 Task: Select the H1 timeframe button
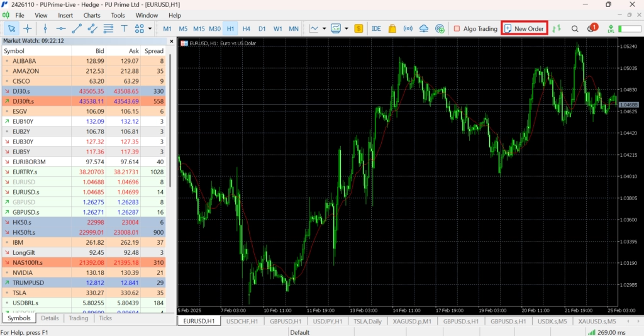pos(230,29)
